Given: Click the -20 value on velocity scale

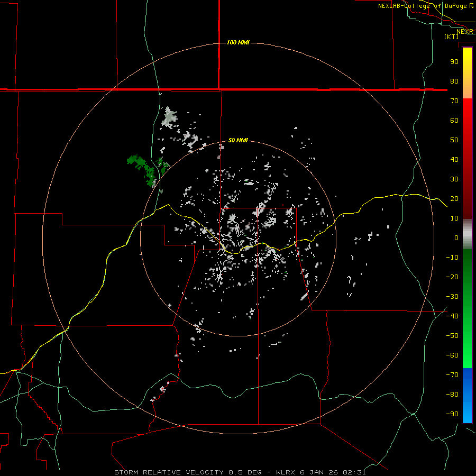Looking at the screenshot, I should (452, 277).
